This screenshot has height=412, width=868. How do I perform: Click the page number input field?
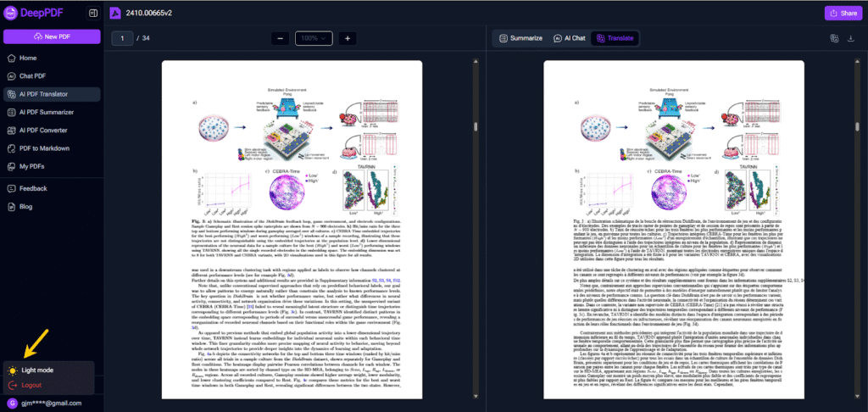[x=123, y=38]
